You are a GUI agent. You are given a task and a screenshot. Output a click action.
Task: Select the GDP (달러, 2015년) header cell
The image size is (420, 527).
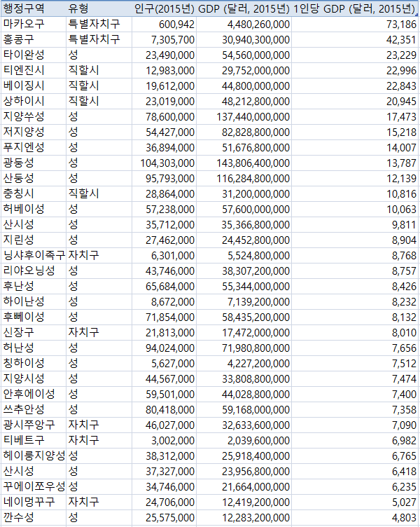pyautogui.click(x=245, y=9)
